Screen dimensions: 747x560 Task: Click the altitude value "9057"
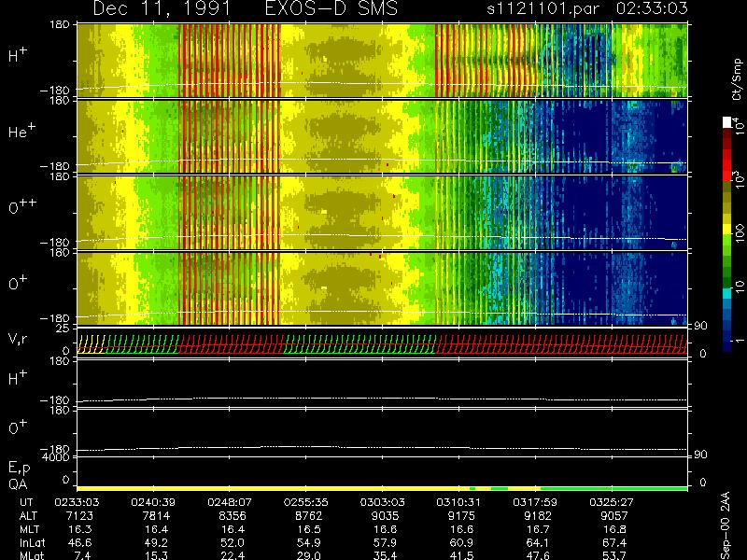[614, 516]
